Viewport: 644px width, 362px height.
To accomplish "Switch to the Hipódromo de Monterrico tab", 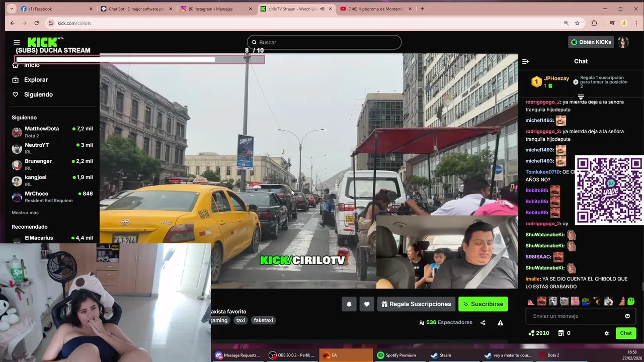I will (x=376, y=9).
